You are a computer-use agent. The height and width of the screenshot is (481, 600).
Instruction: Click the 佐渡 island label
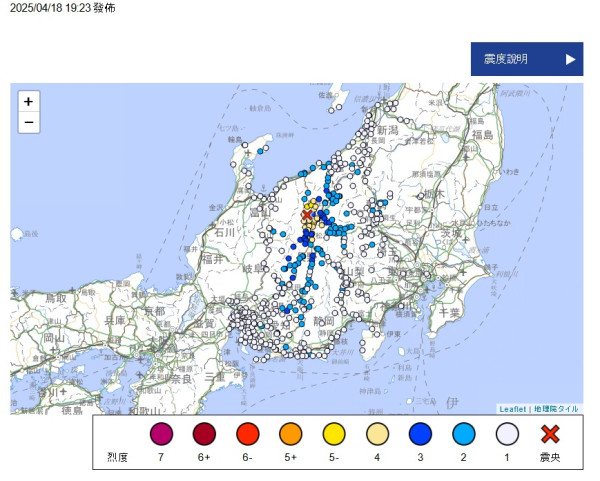(325, 95)
